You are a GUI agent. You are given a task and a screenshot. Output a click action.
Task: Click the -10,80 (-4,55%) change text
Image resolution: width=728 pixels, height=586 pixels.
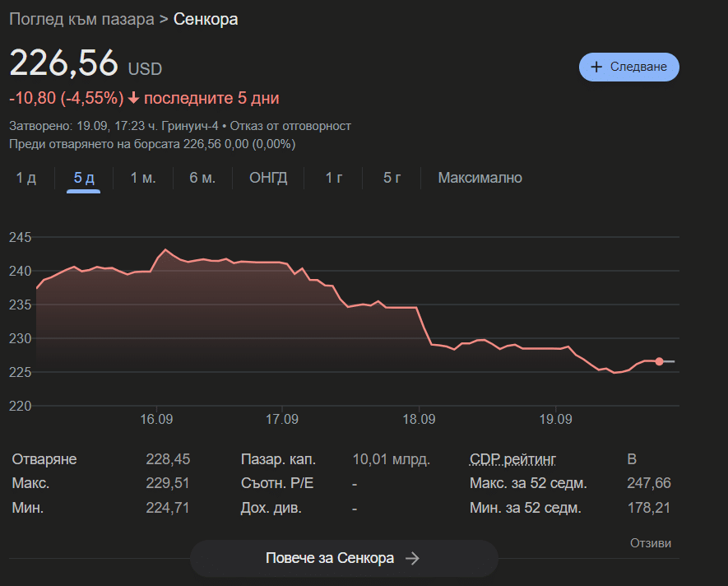pyautogui.click(x=67, y=98)
